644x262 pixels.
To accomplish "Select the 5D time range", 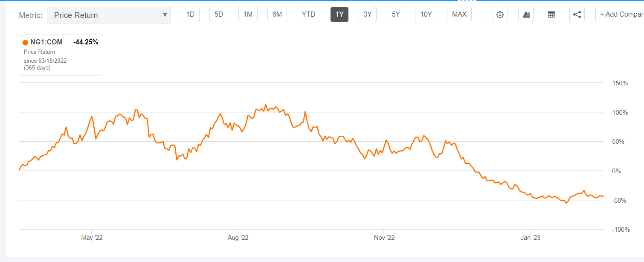I will coord(219,15).
